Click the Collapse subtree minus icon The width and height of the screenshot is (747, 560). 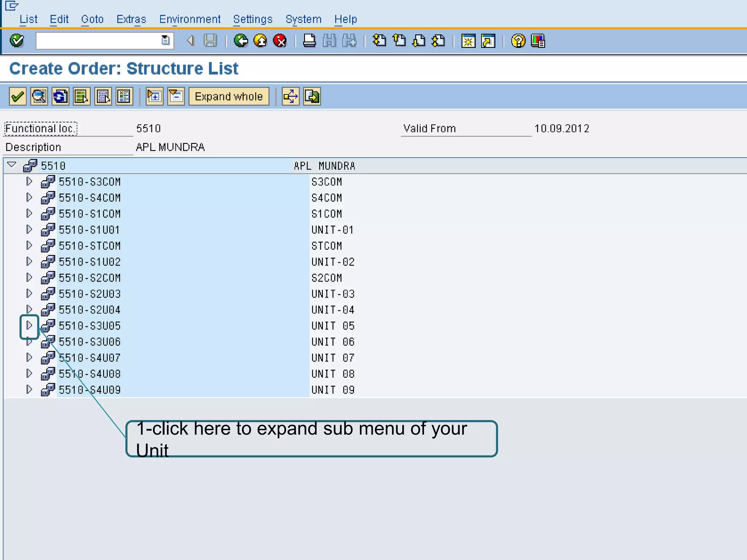pyautogui.click(x=176, y=97)
